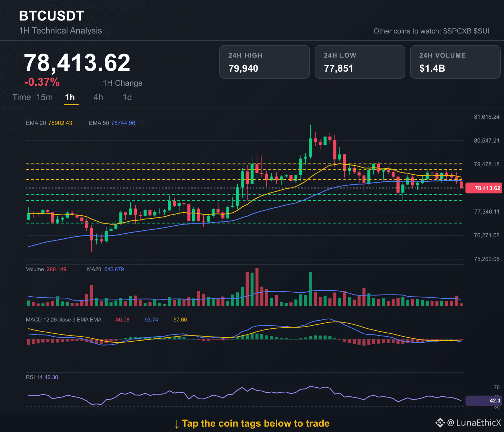Viewport: 504px width, 432px height.
Task: Click the red price tag 78,413.62 on axis
Action: [x=484, y=188]
